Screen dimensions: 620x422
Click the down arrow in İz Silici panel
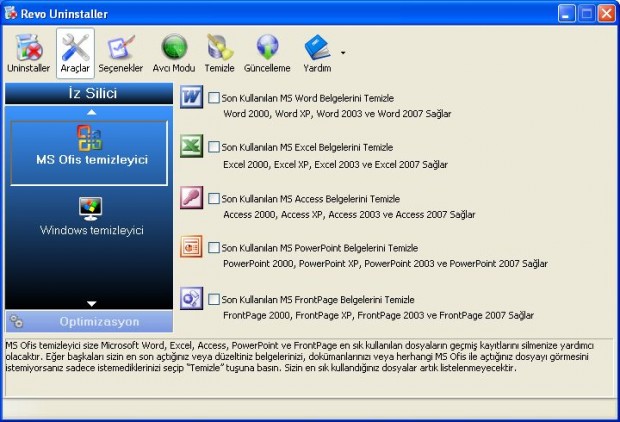(x=91, y=304)
